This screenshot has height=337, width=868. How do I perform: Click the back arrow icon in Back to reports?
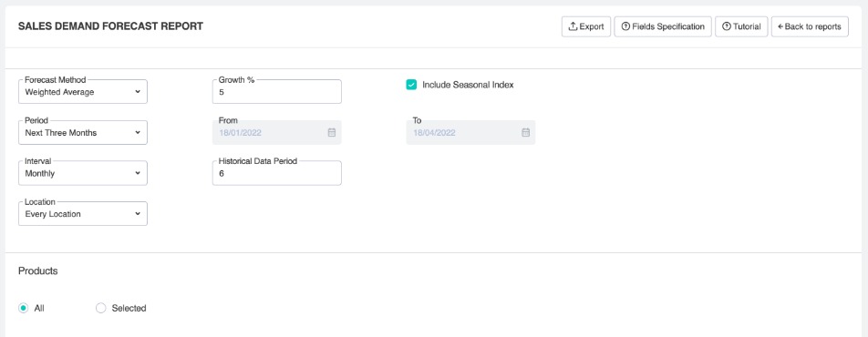tap(780, 26)
